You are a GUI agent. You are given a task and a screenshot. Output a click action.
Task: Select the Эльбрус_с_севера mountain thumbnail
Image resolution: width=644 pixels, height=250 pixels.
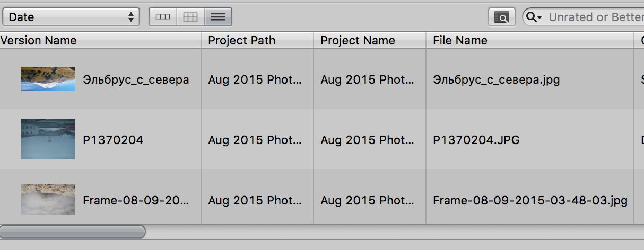click(48, 79)
